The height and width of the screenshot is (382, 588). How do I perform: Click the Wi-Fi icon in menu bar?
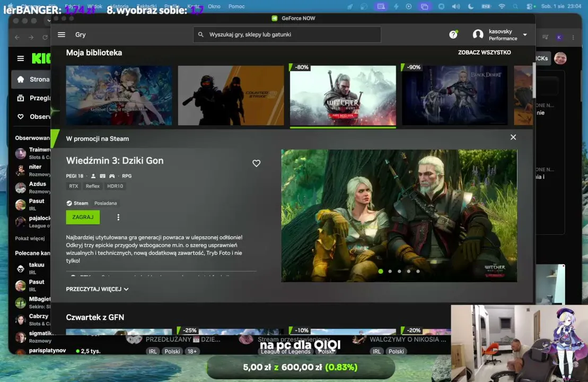(x=502, y=6)
